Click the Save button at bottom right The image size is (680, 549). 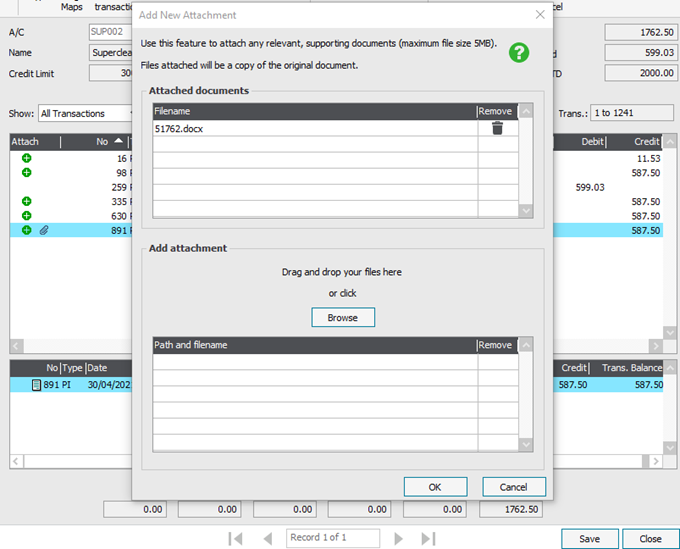(x=589, y=538)
